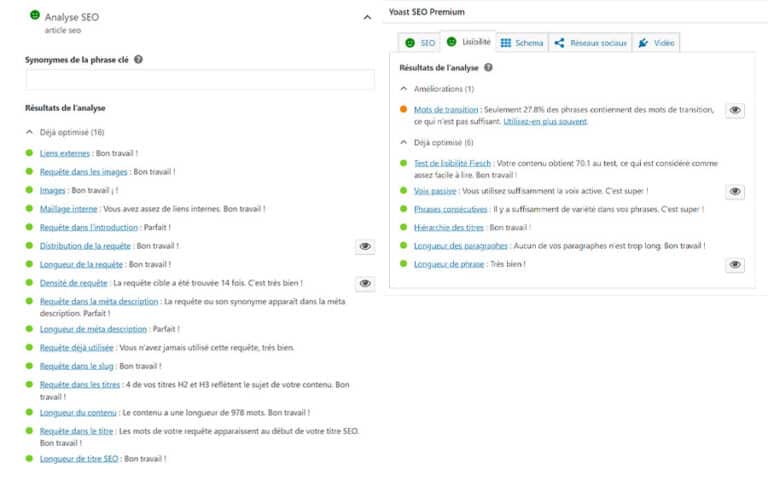Toggle eye highlight for Voix passive
The height and width of the screenshot is (480, 768).
click(x=735, y=191)
